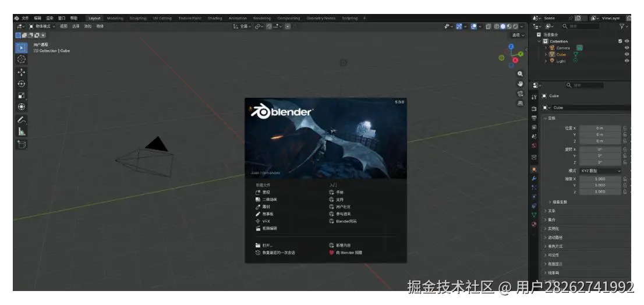
Task: Click the outliner search field
Action: 581,26
